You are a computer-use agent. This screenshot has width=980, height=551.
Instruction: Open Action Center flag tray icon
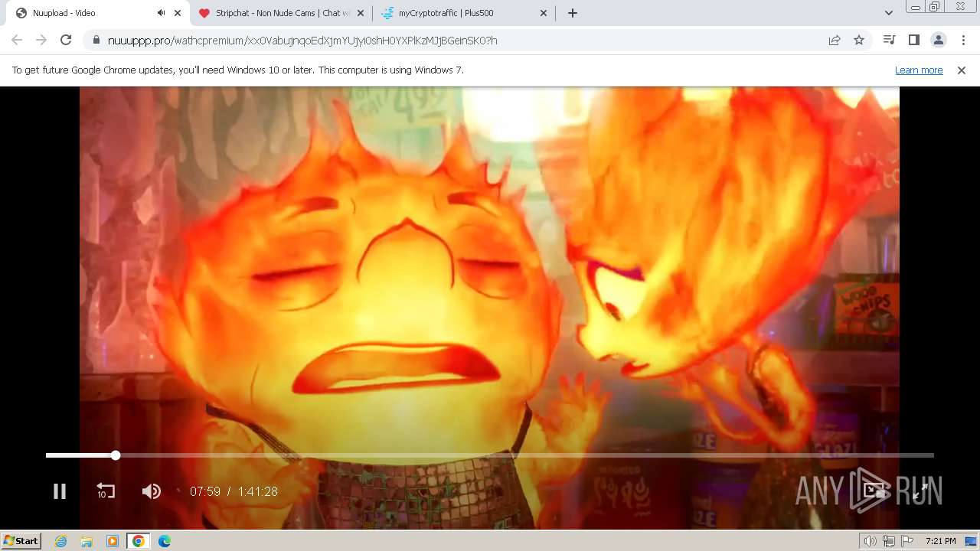click(x=907, y=541)
